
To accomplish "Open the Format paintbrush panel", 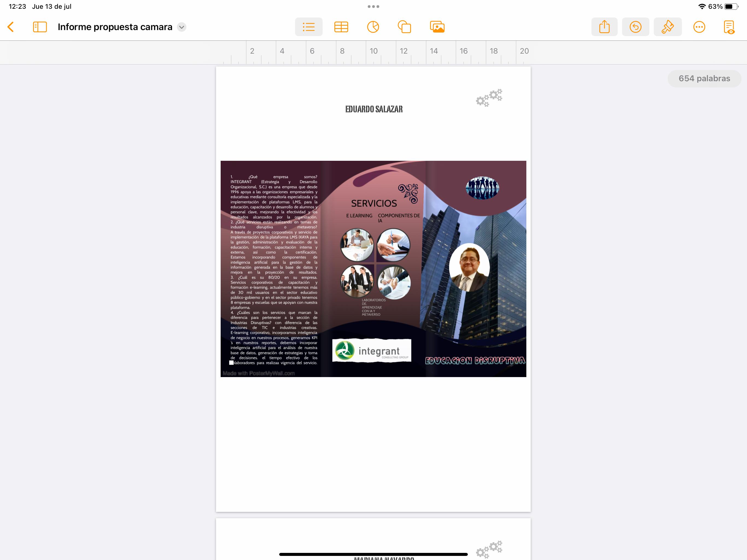I will click(667, 27).
